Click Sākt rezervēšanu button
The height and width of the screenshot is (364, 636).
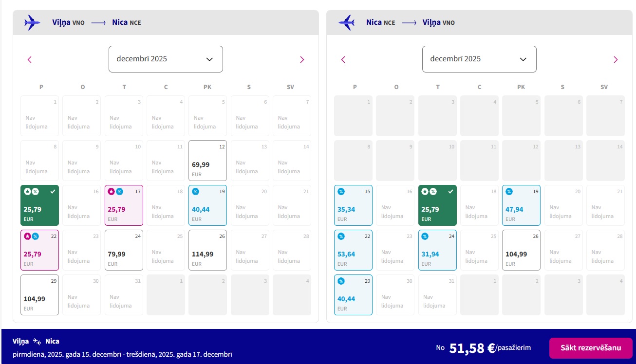point(591,348)
